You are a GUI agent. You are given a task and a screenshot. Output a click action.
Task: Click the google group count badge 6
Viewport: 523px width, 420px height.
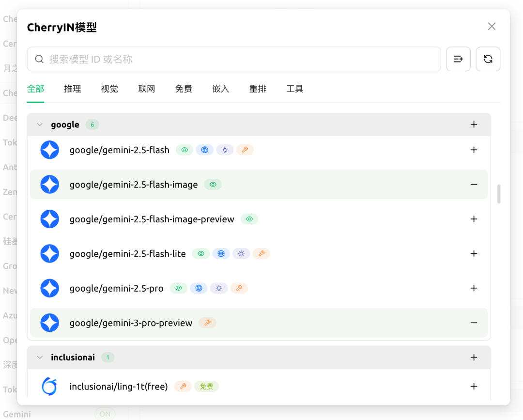pyautogui.click(x=92, y=124)
